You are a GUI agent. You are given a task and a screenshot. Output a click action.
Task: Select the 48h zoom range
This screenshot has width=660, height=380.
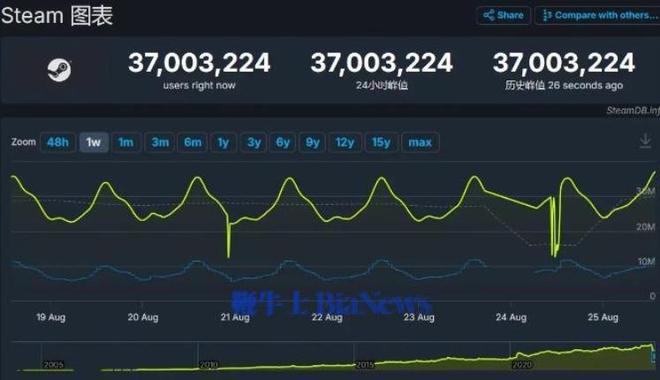tap(58, 142)
